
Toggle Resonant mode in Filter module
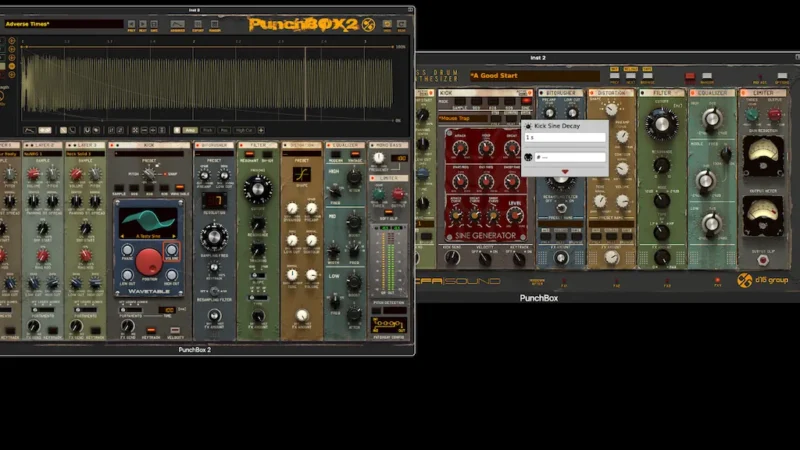click(x=249, y=154)
